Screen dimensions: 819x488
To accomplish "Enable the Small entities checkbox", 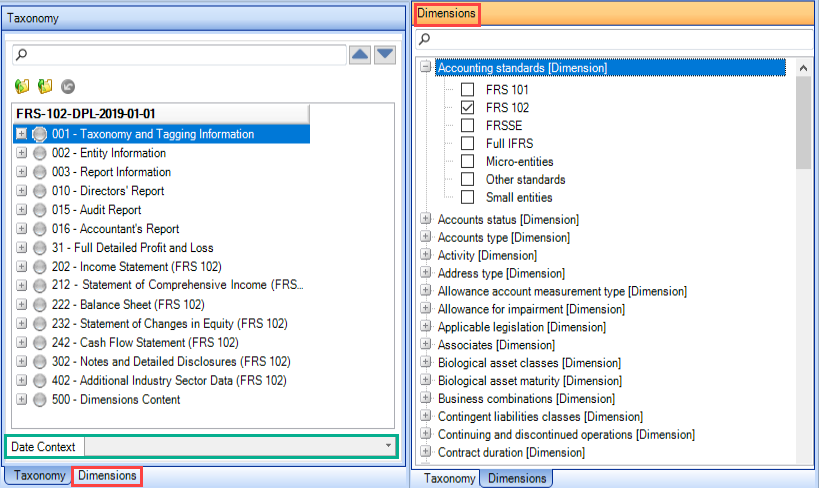I will click(467, 197).
